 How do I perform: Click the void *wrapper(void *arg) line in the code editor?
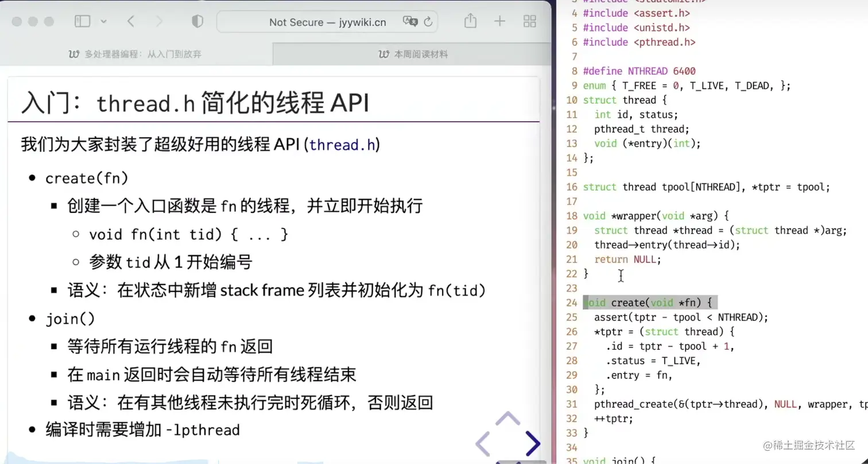tap(656, 216)
